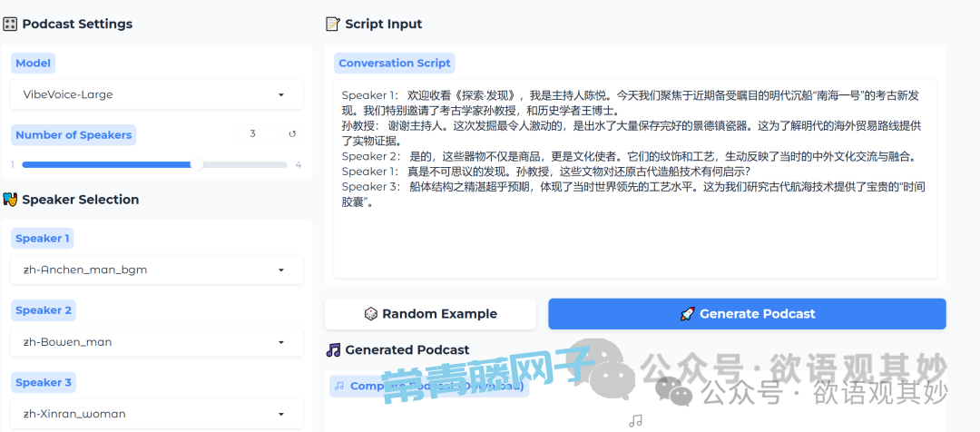Click the Podcast Settings header icon
Viewport: 980px width, 432px height.
point(10,25)
